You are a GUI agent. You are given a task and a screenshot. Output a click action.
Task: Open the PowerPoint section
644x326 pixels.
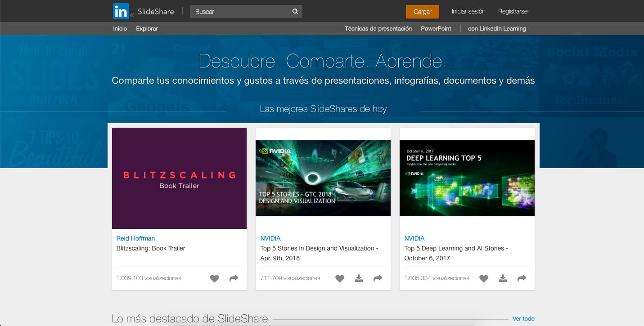click(x=436, y=28)
